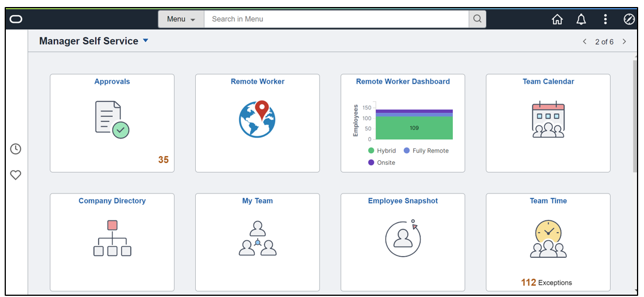Screen dimensions: 644x297
Task: Open the Team Calendar tile
Action: pyautogui.click(x=548, y=123)
